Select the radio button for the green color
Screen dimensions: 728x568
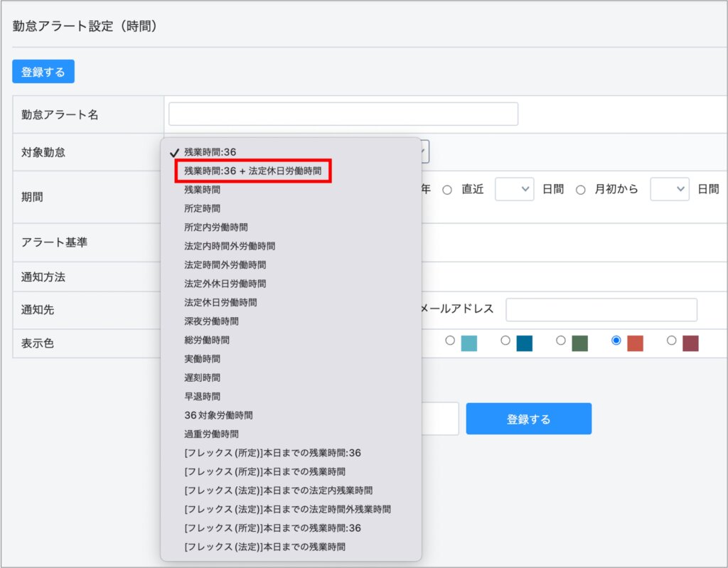(x=561, y=341)
